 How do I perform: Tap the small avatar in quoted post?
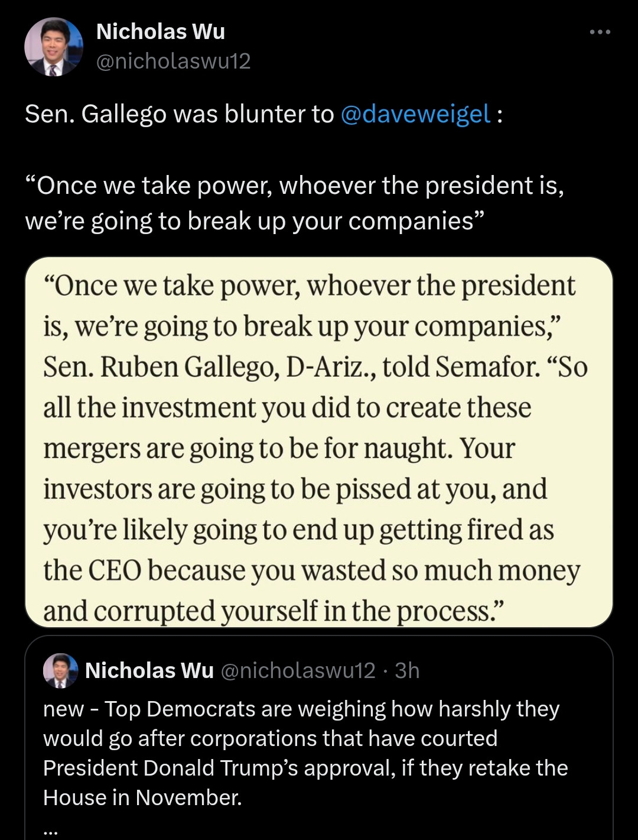coord(61,670)
